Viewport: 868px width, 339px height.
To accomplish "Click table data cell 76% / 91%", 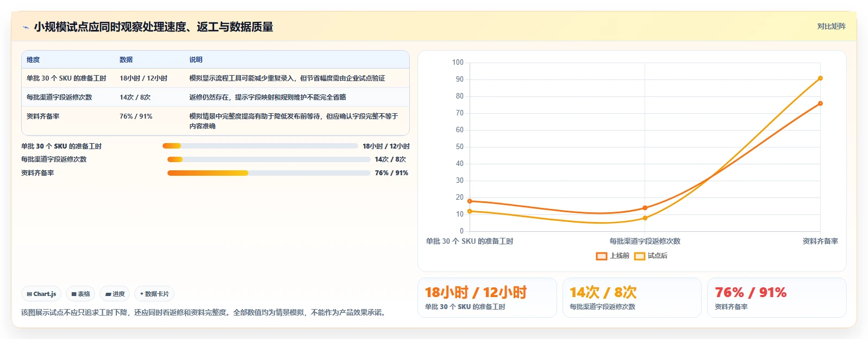I will [136, 116].
